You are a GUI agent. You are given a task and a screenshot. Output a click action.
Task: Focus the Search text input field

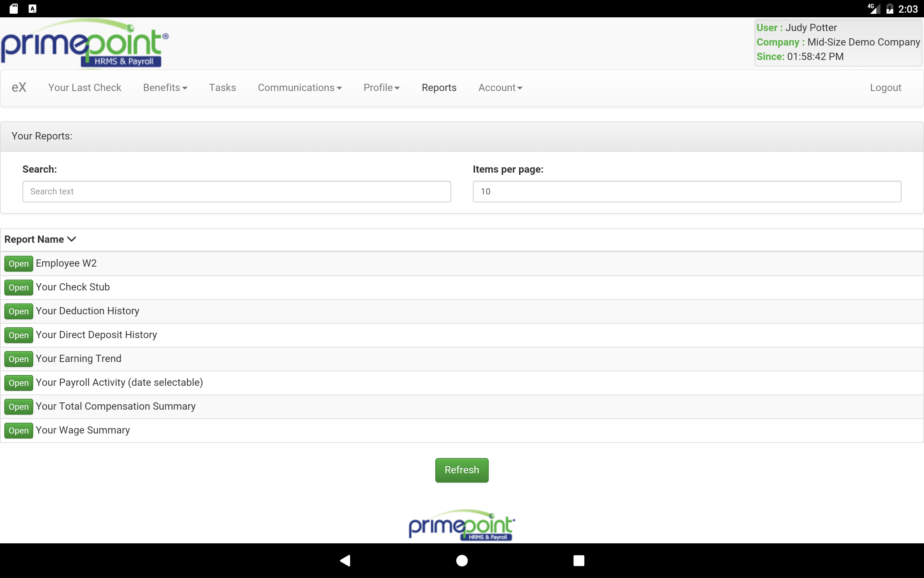[x=237, y=191]
